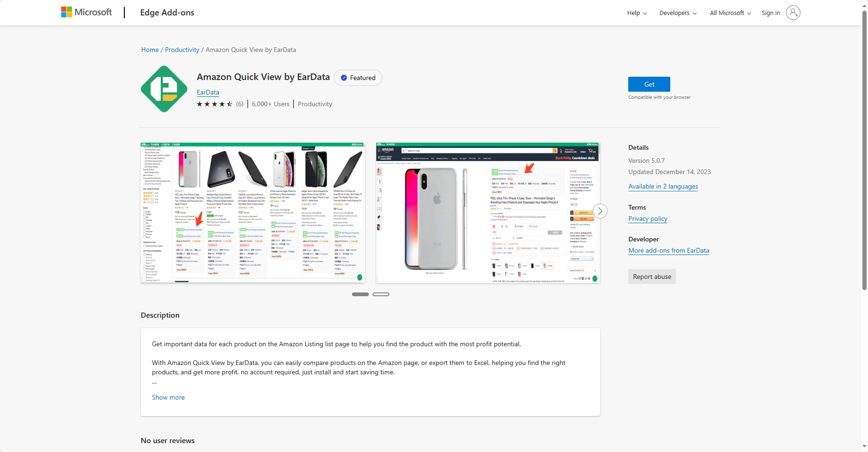Select the second carousel page indicator
The image size is (868, 452).
pos(381,294)
